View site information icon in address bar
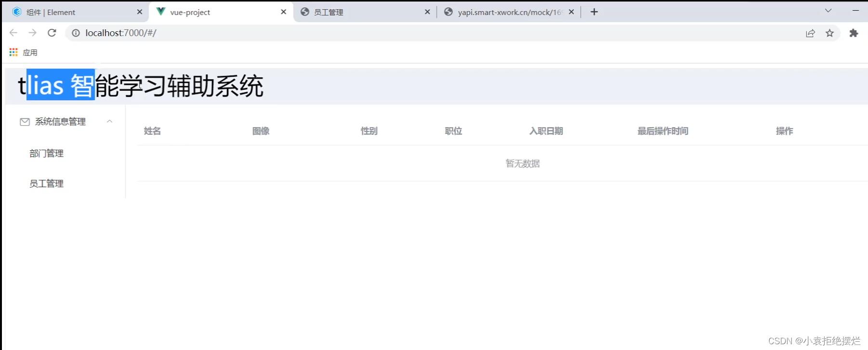This screenshot has width=868, height=350. (x=76, y=33)
